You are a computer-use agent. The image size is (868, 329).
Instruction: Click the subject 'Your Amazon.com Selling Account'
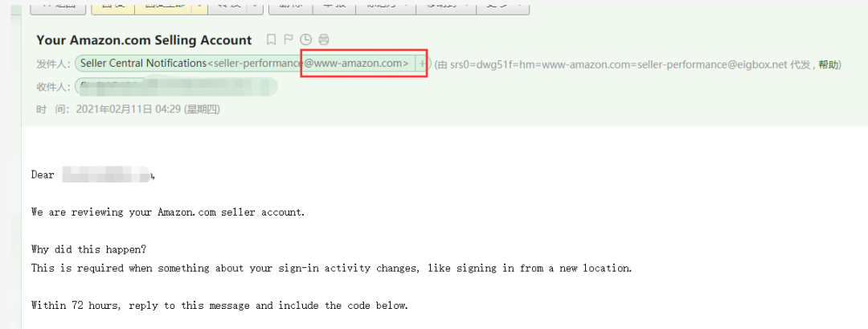tap(144, 39)
